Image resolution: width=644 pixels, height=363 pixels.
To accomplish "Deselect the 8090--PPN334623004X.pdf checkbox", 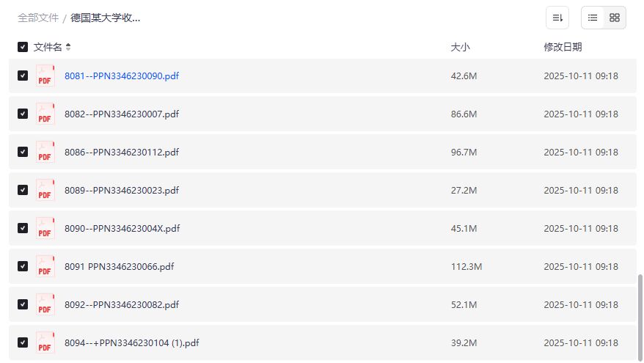I will point(23,228).
